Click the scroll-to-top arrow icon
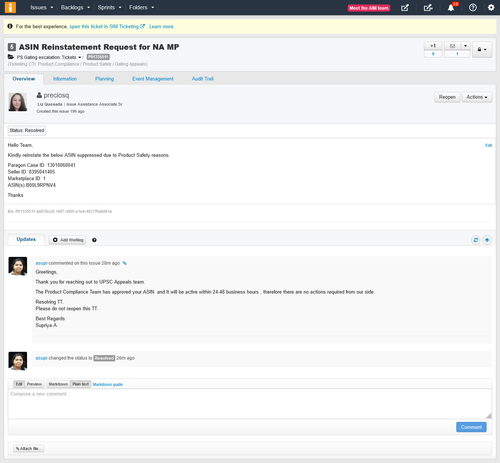500x463 pixels. click(487, 240)
